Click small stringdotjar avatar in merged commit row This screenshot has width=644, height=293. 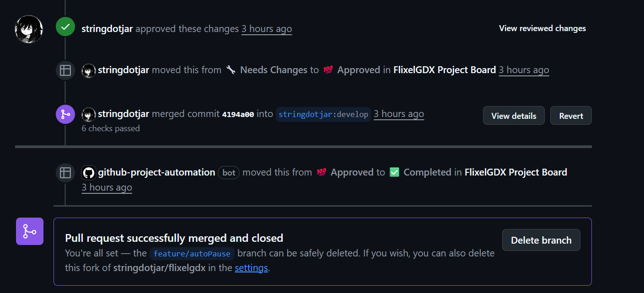point(89,114)
